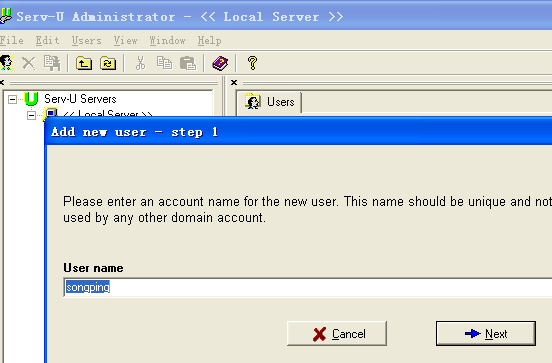Close the left tree pane
Image resolution: width=552 pixels, height=363 pixels.
tap(2, 82)
